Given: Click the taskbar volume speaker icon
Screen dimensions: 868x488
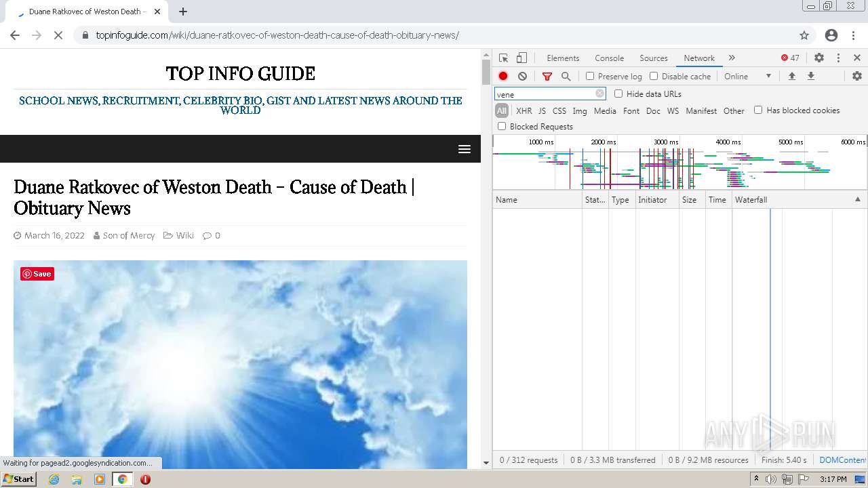Looking at the screenshot, I should (771, 479).
